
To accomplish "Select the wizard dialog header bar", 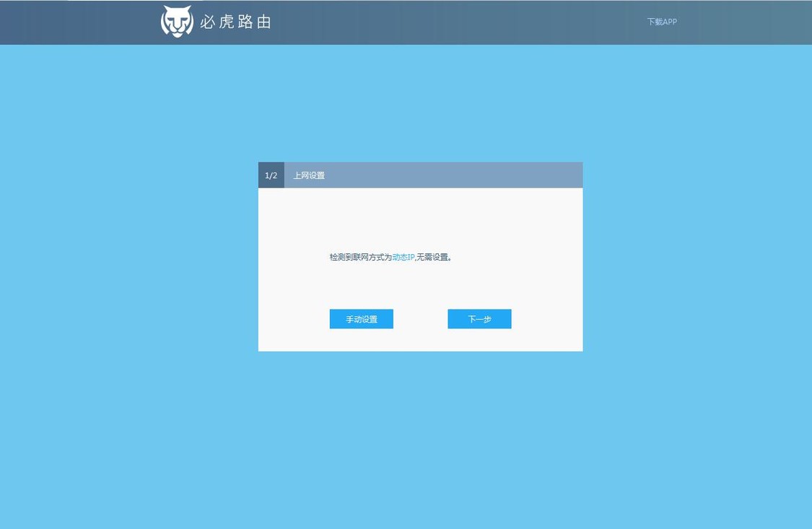I will coord(420,175).
